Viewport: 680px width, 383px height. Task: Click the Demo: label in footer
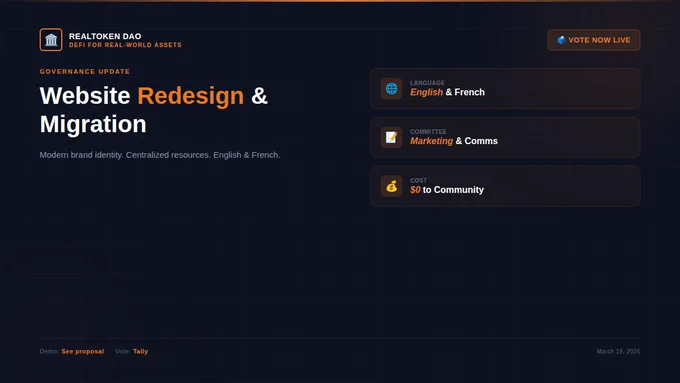[49, 351]
